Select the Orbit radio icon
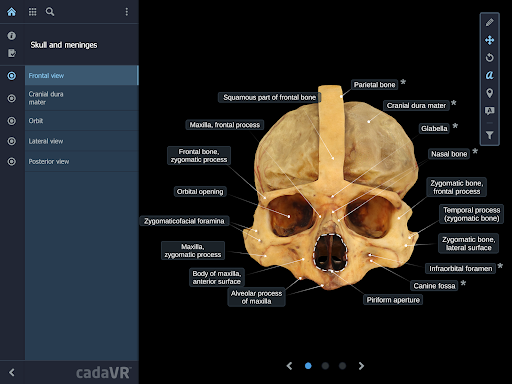 click(12, 121)
